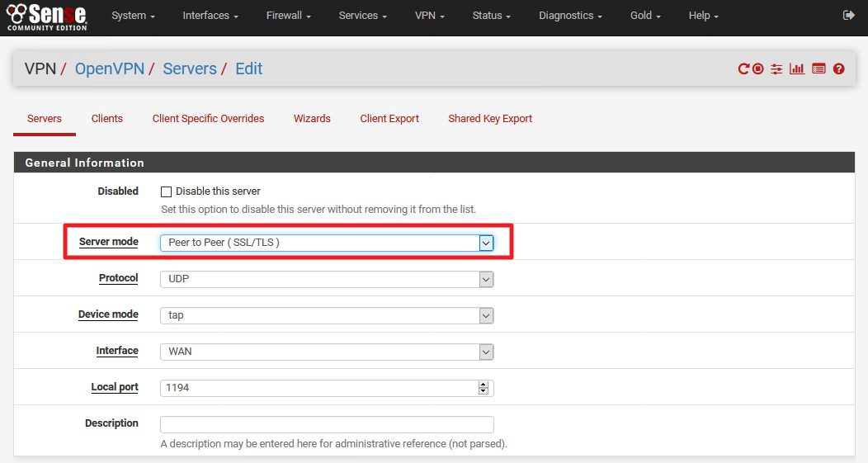Image resolution: width=868 pixels, height=463 pixels.
Task: Open the Server mode dropdown
Action: pos(327,243)
